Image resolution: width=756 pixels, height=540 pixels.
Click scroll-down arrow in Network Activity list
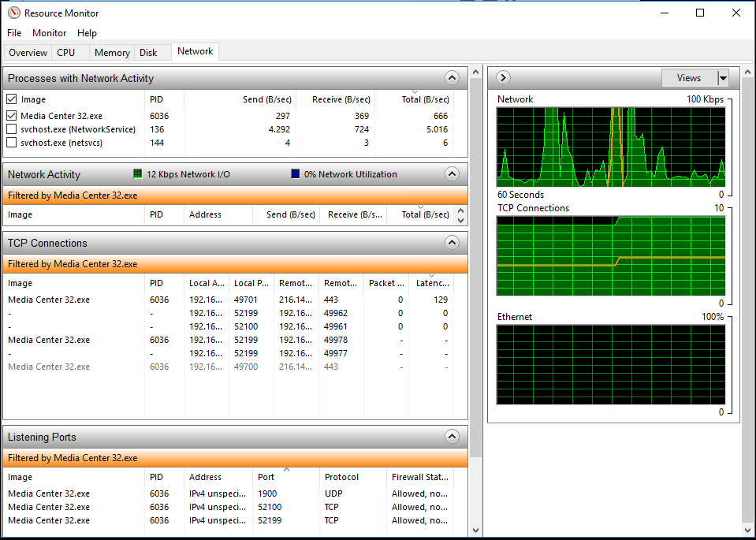pyautogui.click(x=460, y=221)
